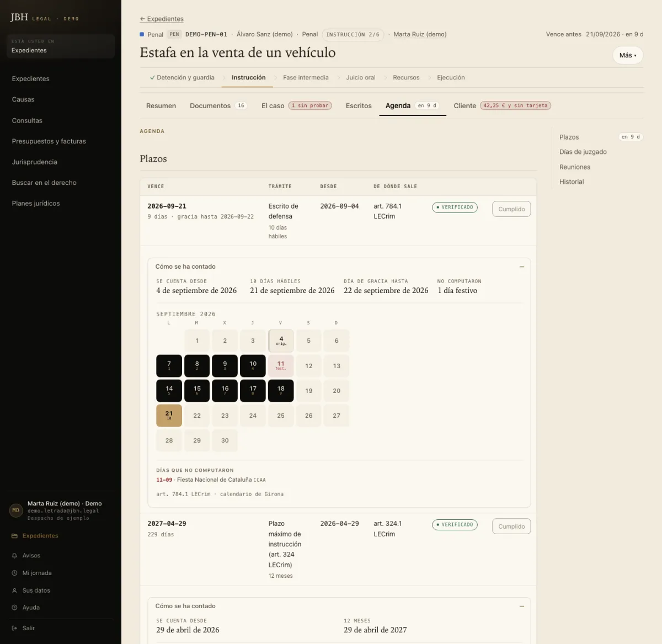The height and width of the screenshot is (644, 662).
Task: Click the Sus datos person icon
Action: (x=14, y=590)
